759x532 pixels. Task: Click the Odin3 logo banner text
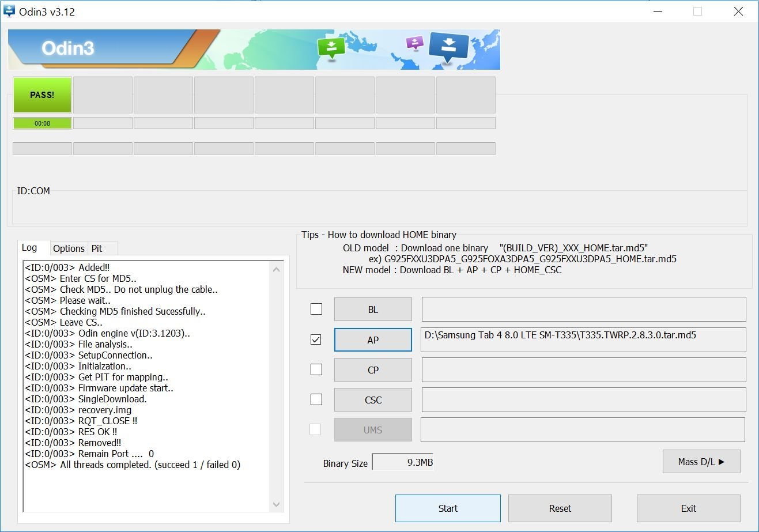(67, 48)
